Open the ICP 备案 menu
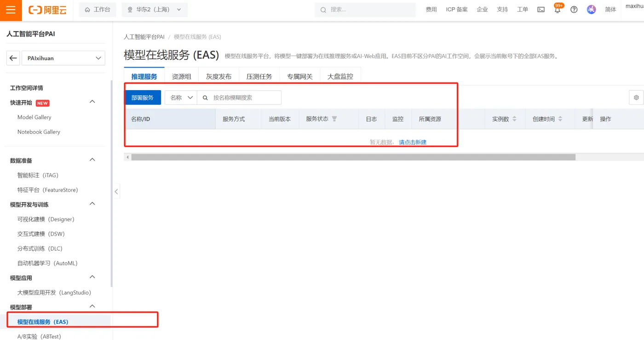The height and width of the screenshot is (340, 644). coord(457,10)
